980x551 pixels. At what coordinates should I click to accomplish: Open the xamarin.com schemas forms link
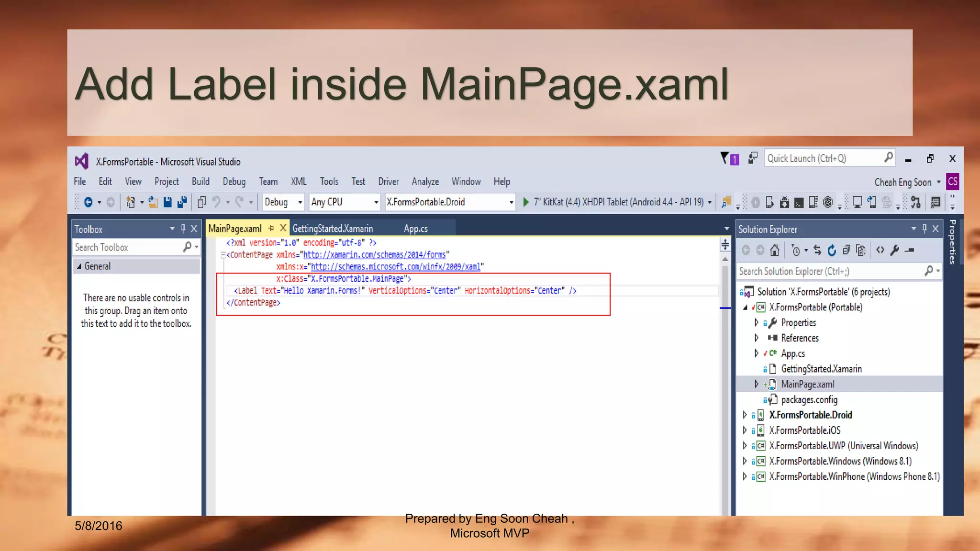[375, 255]
